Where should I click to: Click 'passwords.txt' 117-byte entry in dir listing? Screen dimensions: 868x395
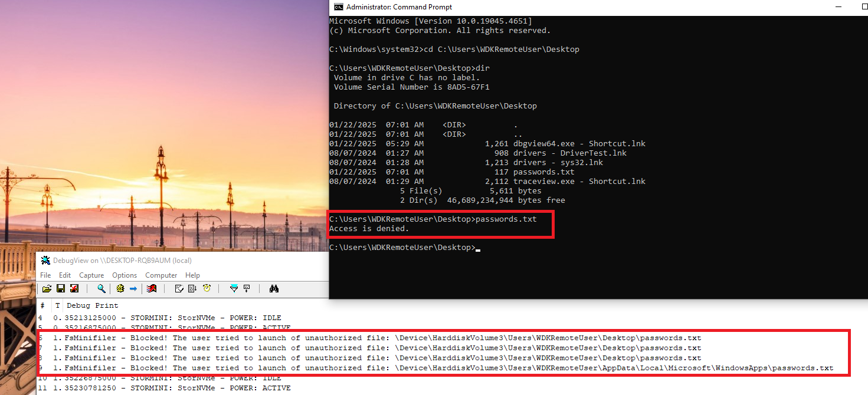point(544,172)
